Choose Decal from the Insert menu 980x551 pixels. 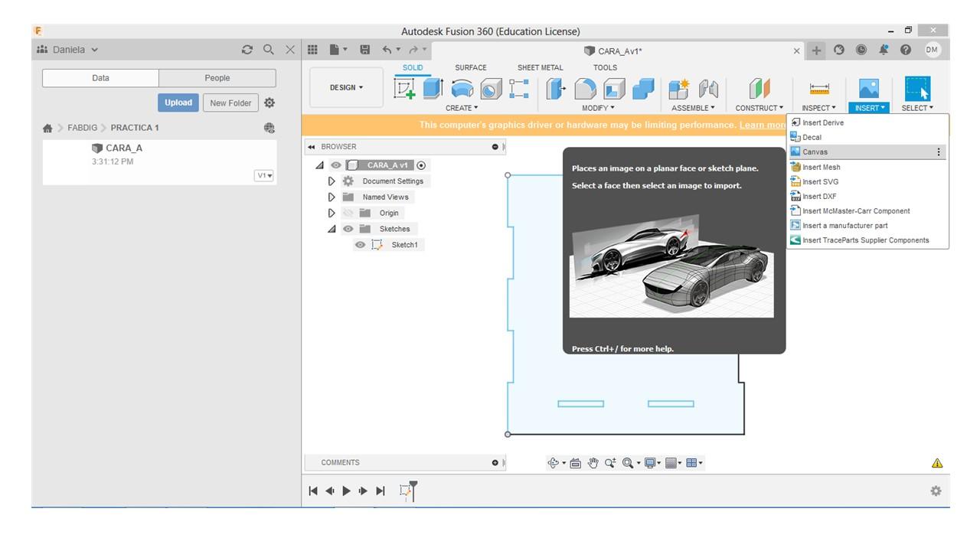(x=868, y=137)
